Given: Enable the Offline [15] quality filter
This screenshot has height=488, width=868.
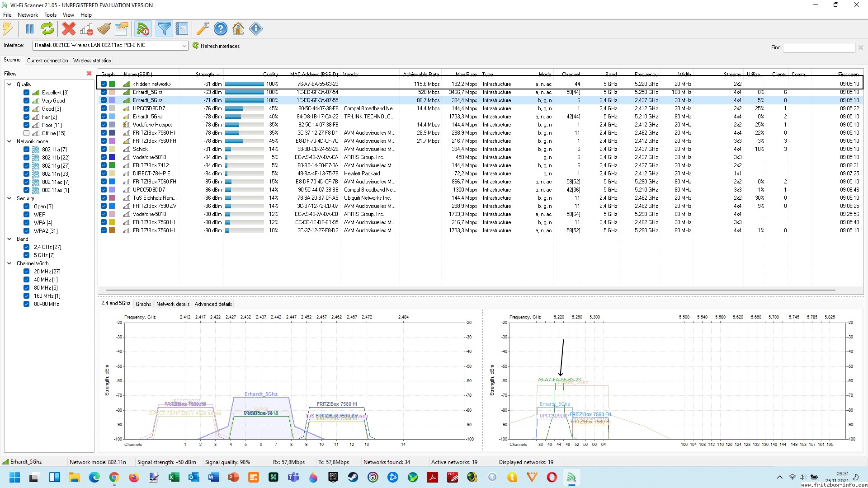Looking at the screenshot, I should coord(26,133).
